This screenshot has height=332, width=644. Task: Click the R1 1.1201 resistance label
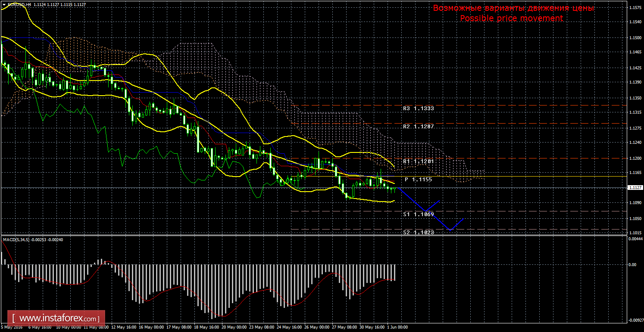418,161
